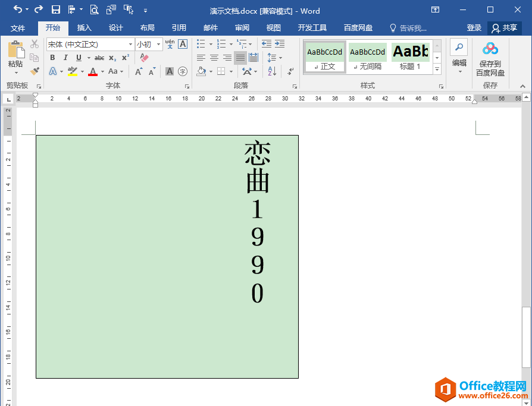The height and width of the screenshot is (406, 532).
Task: Click the Share (共享) button
Action: (x=505, y=28)
